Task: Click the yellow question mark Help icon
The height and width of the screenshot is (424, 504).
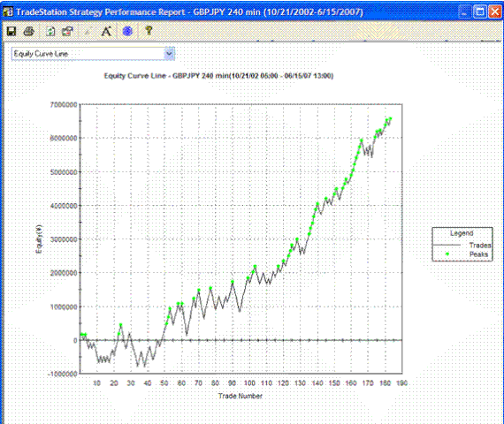Action: tap(149, 31)
